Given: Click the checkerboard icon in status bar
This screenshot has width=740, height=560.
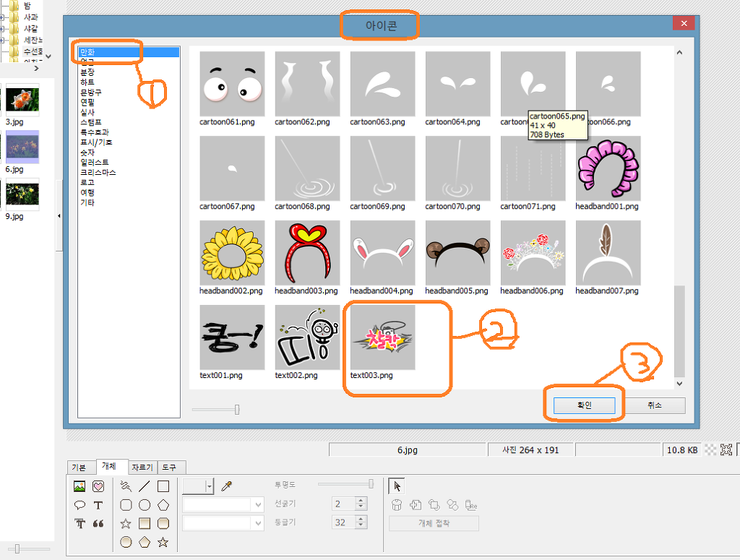Looking at the screenshot, I should click(710, 449).
